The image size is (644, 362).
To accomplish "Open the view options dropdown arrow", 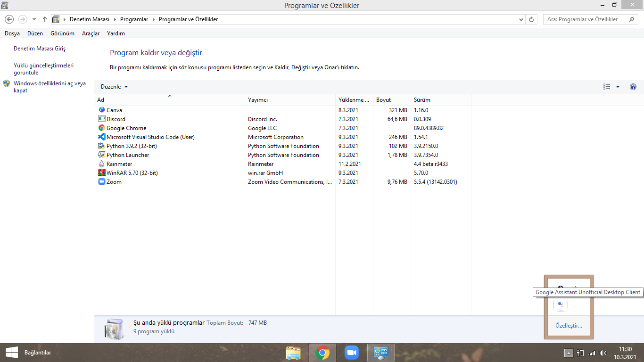I will [618, 87].
